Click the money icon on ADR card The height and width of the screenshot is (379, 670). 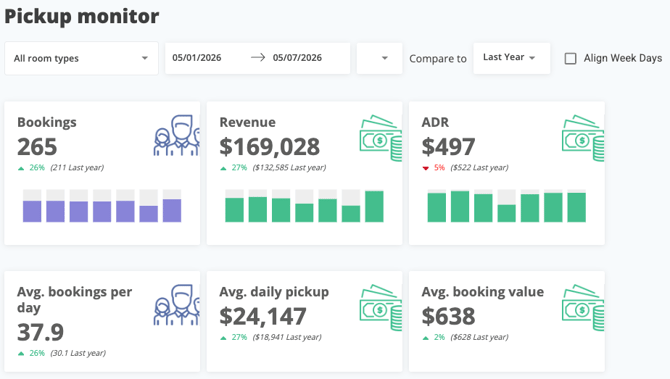coord(583,138)
